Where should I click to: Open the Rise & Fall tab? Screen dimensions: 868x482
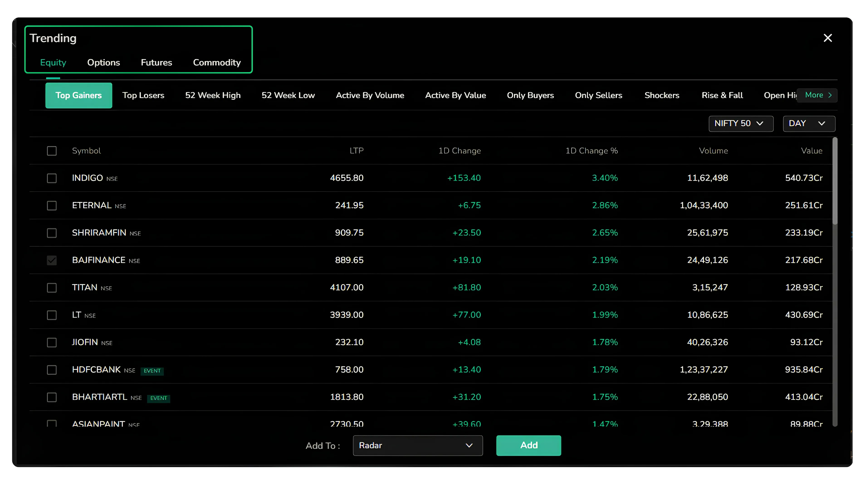tap(722, 95)
